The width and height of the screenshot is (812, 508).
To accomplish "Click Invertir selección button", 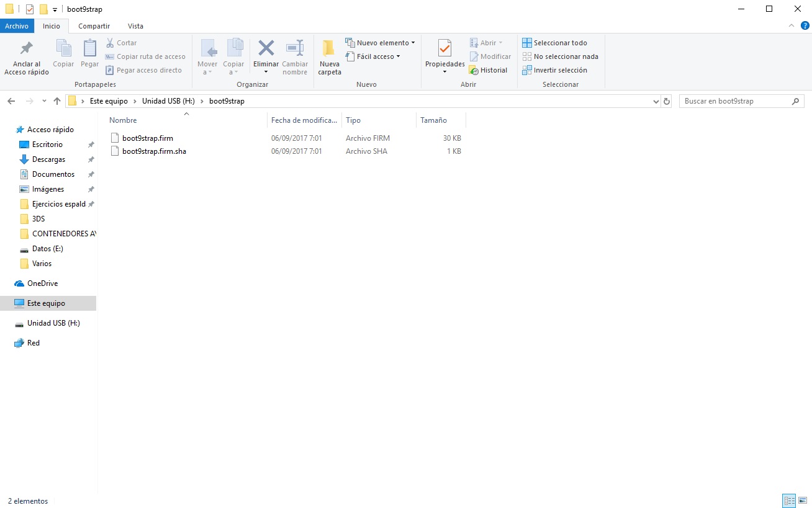I will (554, 70).
